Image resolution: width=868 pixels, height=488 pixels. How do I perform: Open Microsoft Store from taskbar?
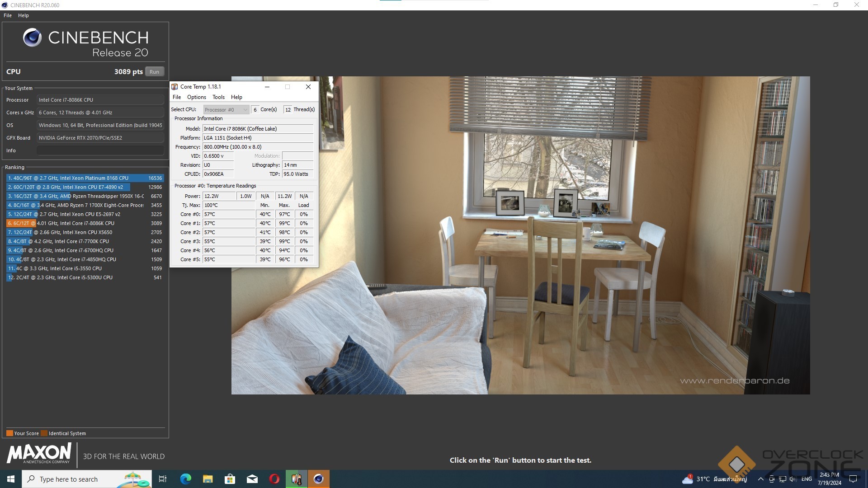[230, 479]
